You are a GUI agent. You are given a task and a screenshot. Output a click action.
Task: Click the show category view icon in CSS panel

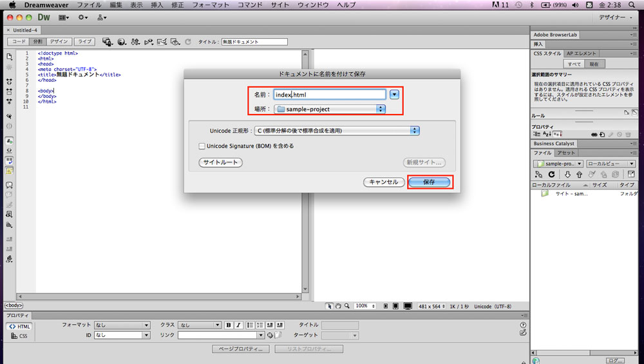[537, 135]
